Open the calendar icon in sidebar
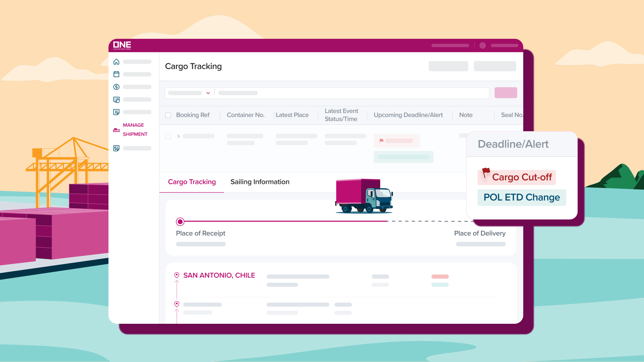Image resolution: width=644 pixels, height=362 pixels. 116,74
